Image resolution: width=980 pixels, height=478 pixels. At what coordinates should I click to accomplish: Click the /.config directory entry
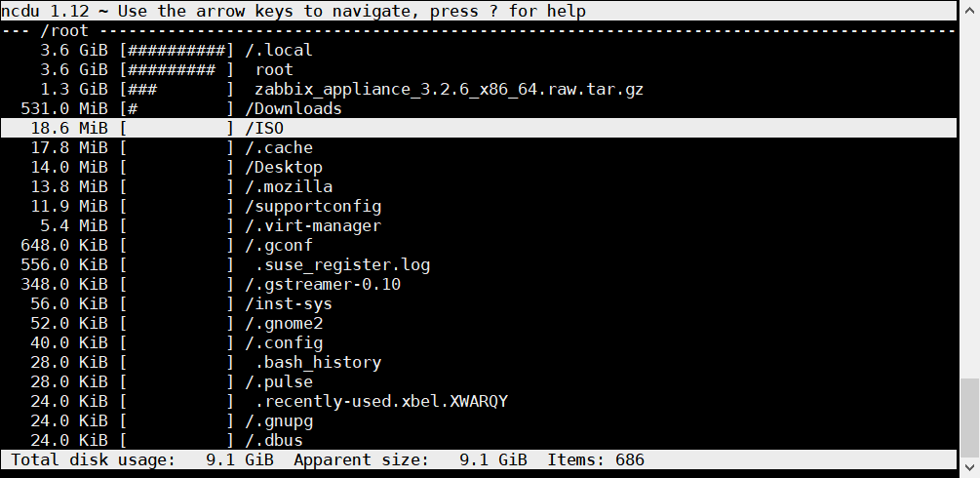coord(478,342)
